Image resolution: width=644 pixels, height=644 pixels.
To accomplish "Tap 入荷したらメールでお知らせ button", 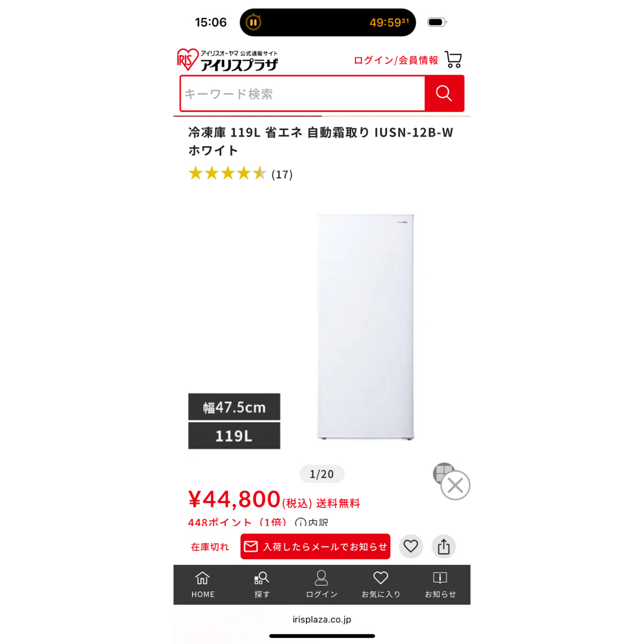I will pyautogui.click(x=315, y=546).
